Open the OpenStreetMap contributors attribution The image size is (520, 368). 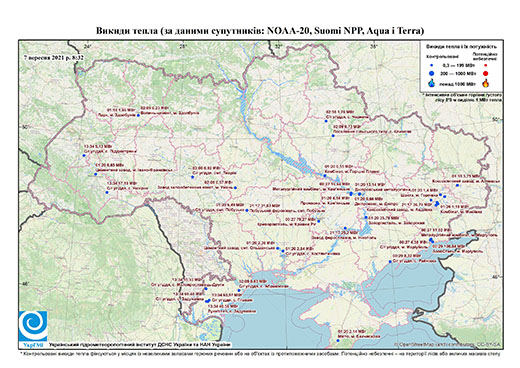pos(448,344)
